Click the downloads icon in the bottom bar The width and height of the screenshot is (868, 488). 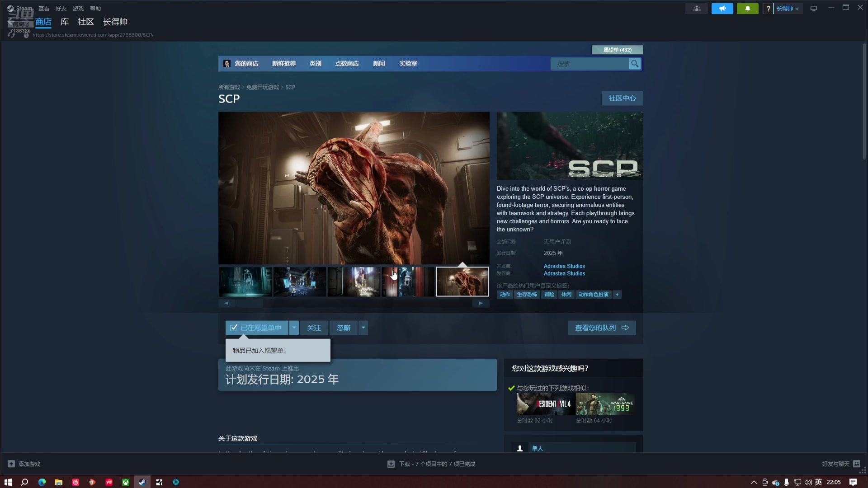coord(391,464)
